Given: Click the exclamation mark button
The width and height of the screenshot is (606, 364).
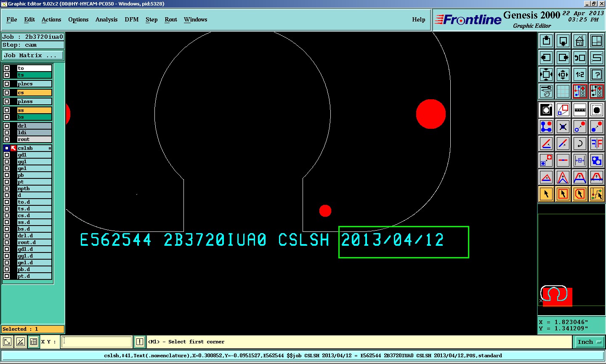Looking at the screenshot, I should coord(140,342).
